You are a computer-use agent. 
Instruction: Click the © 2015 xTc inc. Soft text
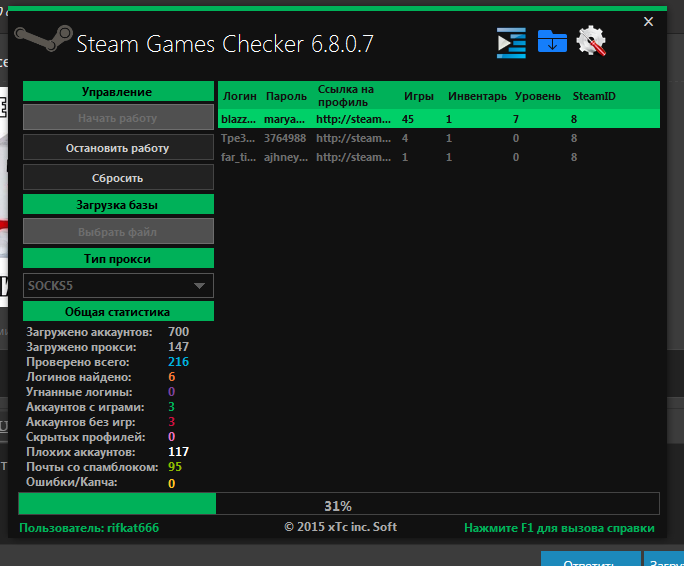340,527
